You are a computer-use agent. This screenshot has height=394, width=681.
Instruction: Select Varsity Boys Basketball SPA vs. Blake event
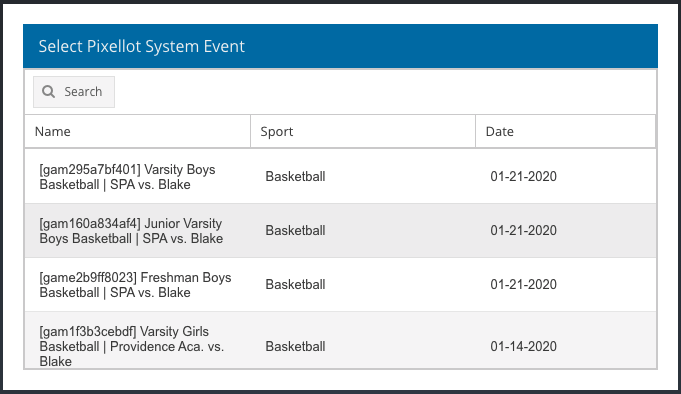pyautogui.click(x=340, y=176)
